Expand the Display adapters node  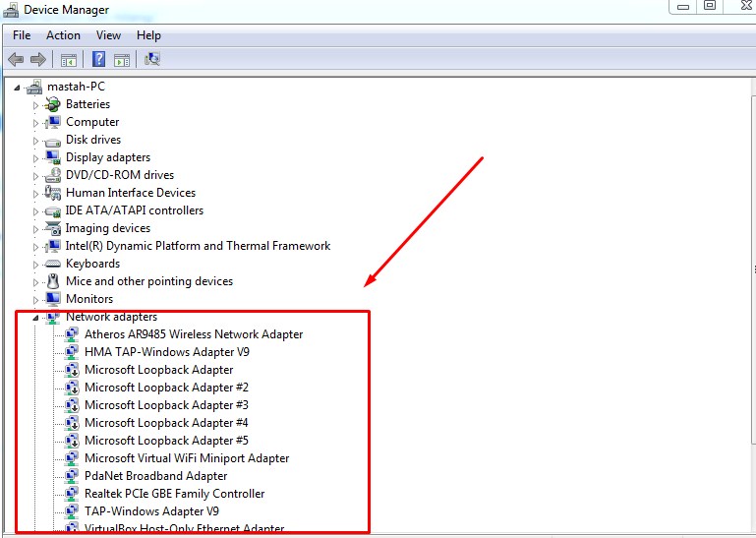coord(35,158)
